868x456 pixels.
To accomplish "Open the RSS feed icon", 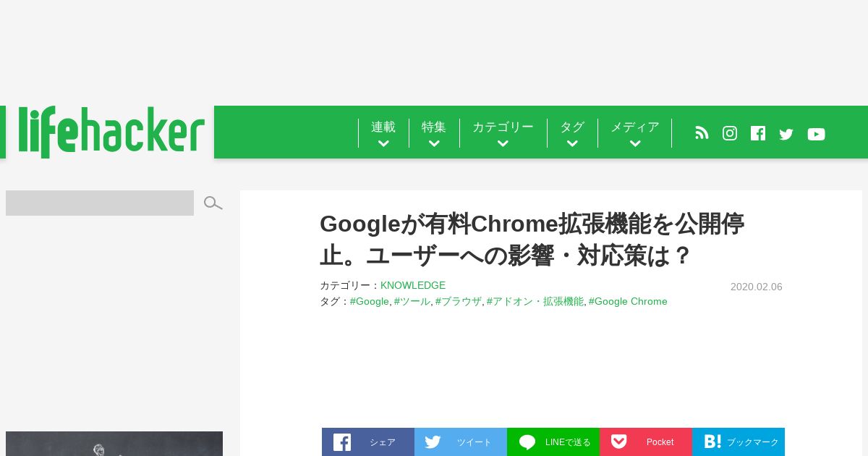I will pyautogui.click(x=702, y=133).
